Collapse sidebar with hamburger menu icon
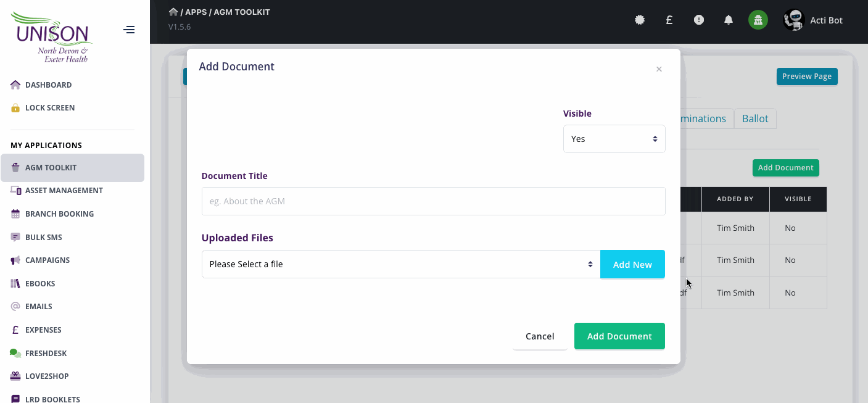This screenshot has width=868, height=403. pos(129,30)
